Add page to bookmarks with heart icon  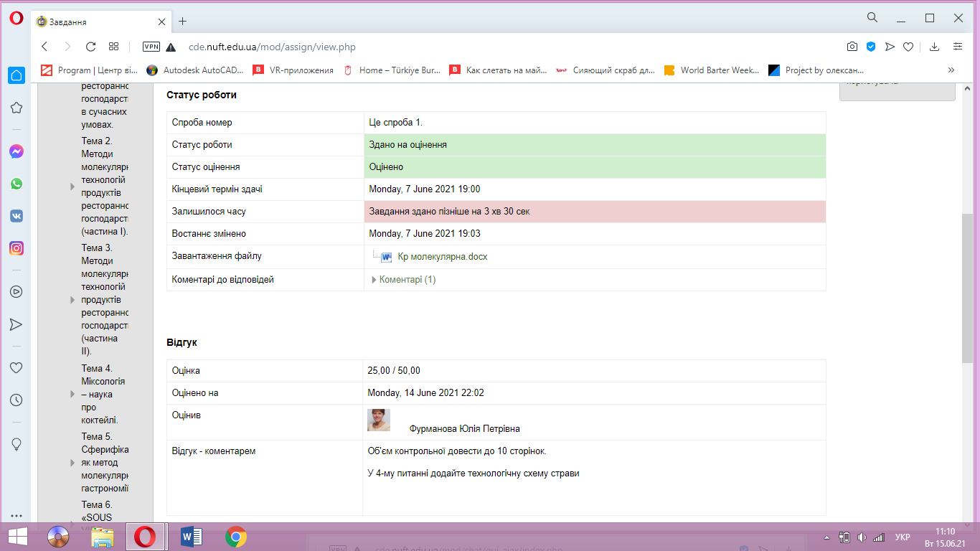(908, 47)
